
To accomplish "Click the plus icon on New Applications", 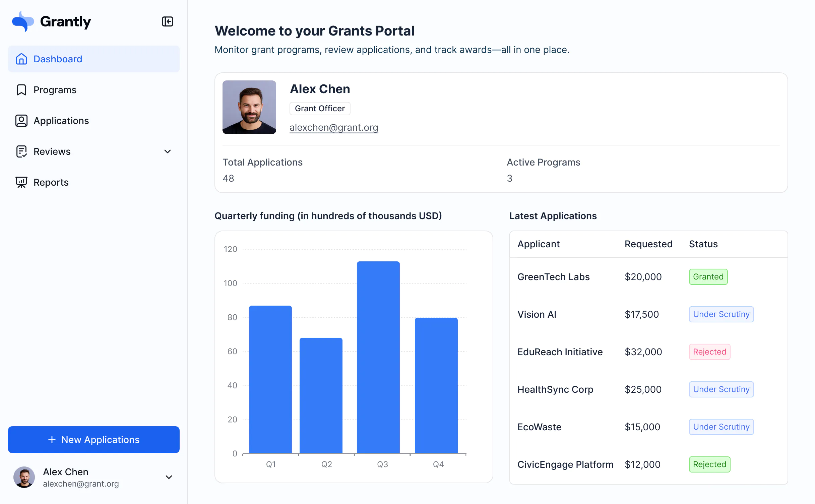I will (x=52, y=439).
